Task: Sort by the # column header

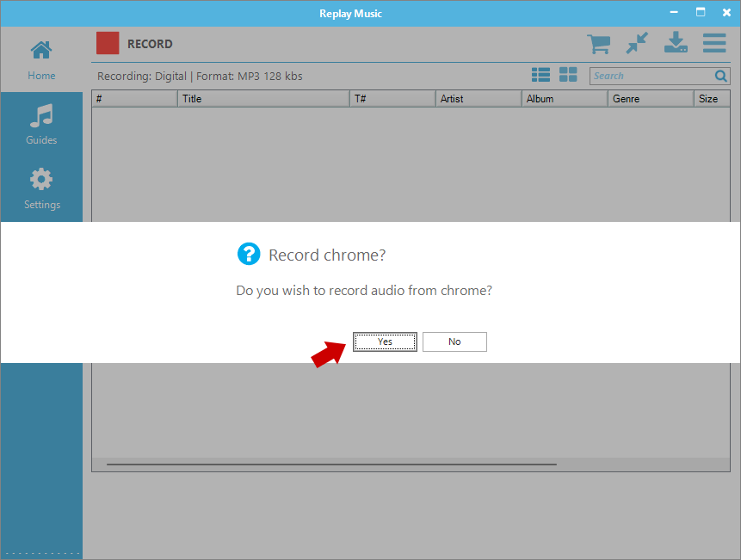Action: pyautogui.click(x=134, y=99)
